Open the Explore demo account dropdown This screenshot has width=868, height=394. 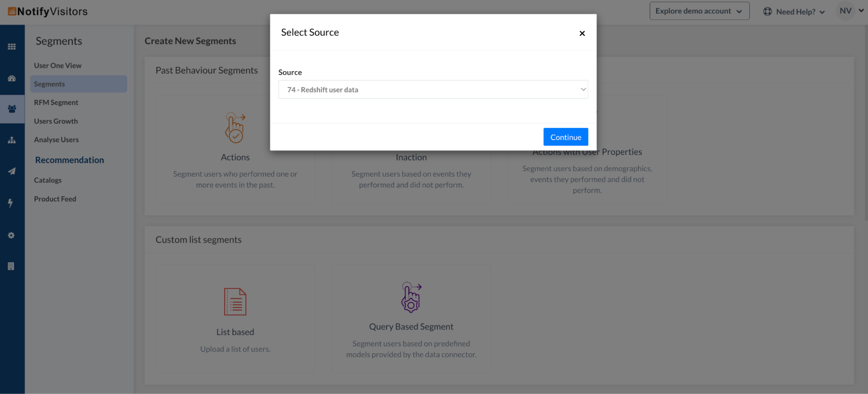click(699, 11)
